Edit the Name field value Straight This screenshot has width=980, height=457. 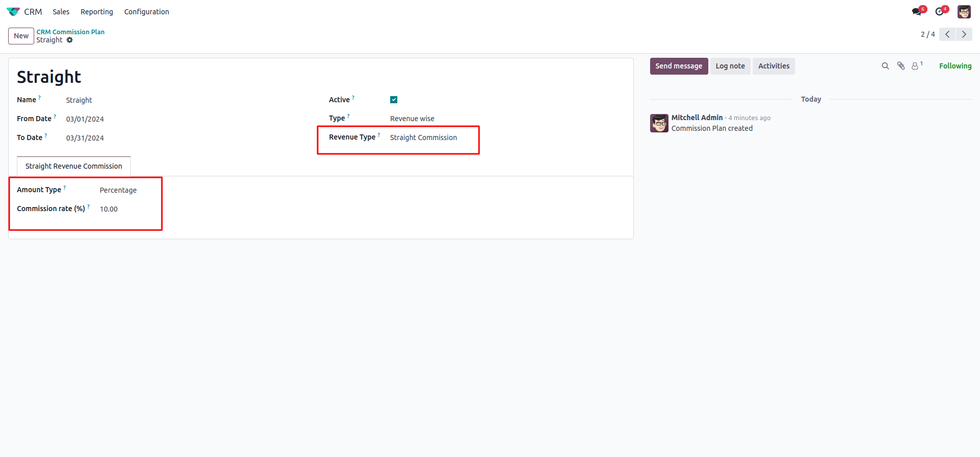[79, 100]
